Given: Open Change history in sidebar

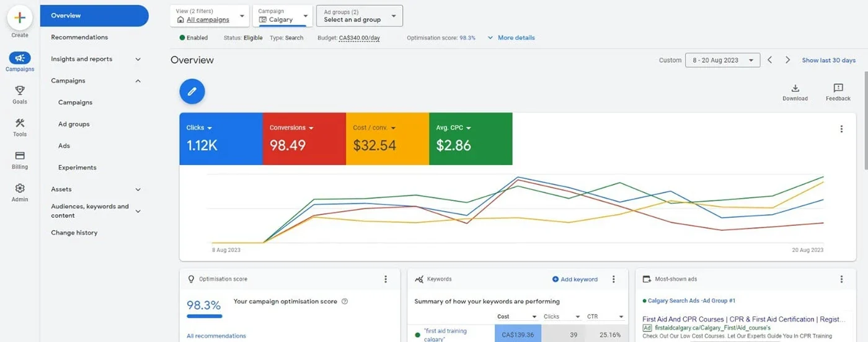Looking at the screenshot, I should click(74, 233).
